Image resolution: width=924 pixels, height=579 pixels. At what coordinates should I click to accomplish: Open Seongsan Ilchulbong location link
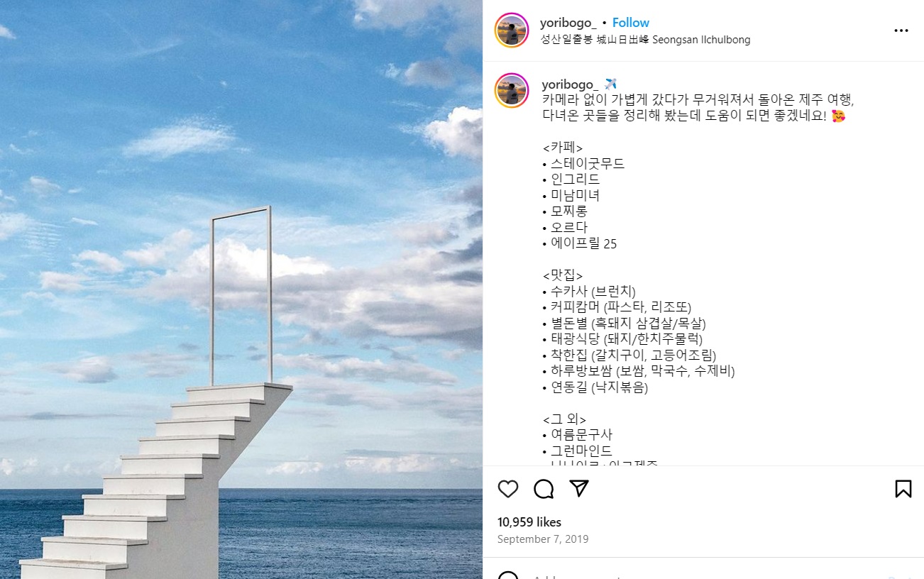pos(645,40)
